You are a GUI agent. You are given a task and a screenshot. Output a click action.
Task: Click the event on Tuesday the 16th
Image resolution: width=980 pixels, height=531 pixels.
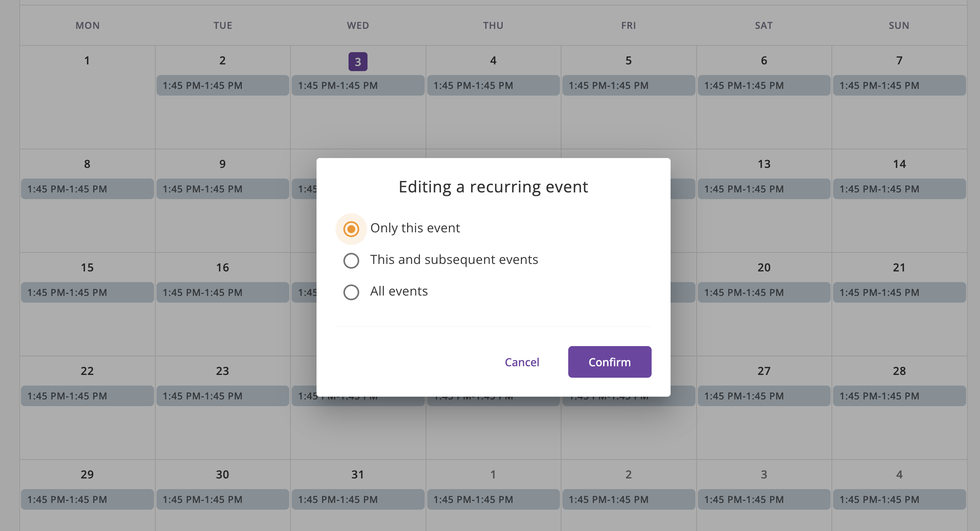(222, 292)
